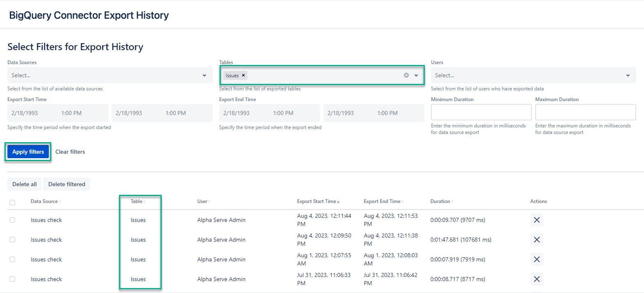644x293 pixels.
Task: Sort by Export End Time arrows
Action: pyautogui.click(x=403, y=201)
